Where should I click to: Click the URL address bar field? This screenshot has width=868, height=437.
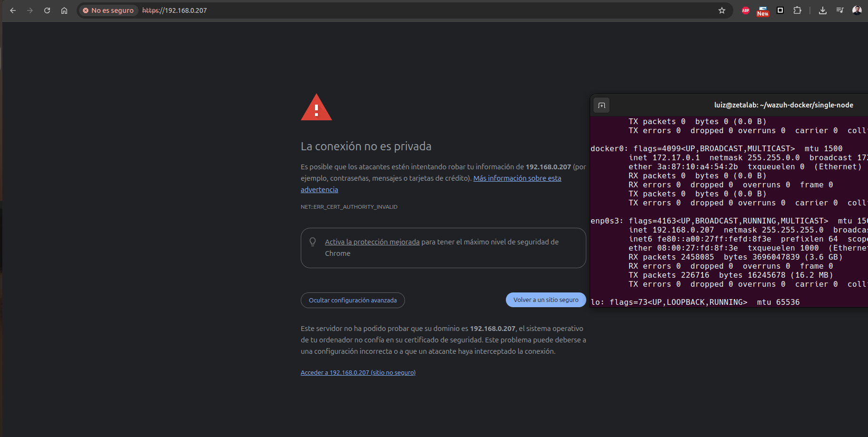click(x=428, y=10)
